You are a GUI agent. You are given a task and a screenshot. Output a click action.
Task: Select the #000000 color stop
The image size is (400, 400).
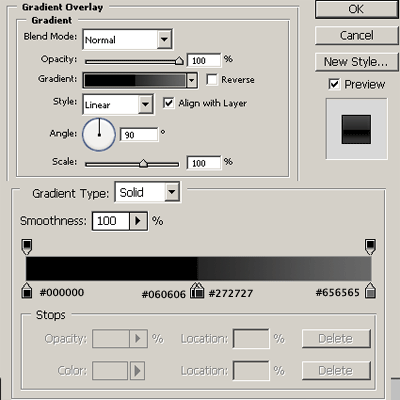click(27, 291)
